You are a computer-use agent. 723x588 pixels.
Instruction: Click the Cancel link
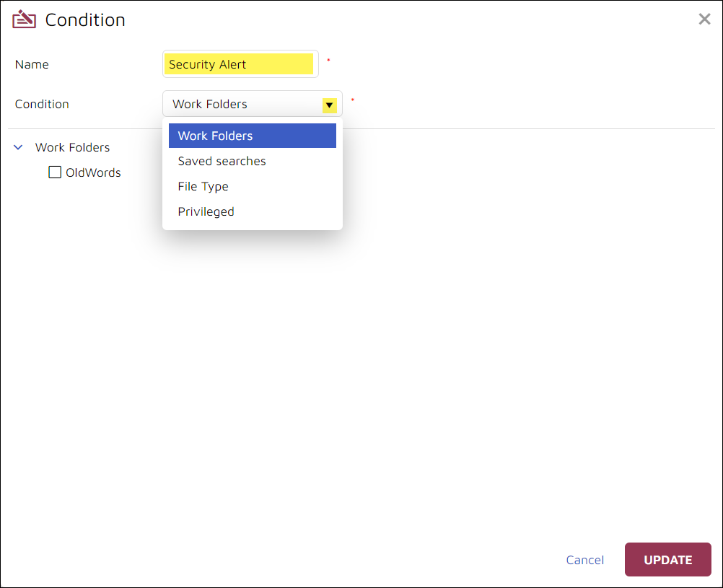[584, 560]
